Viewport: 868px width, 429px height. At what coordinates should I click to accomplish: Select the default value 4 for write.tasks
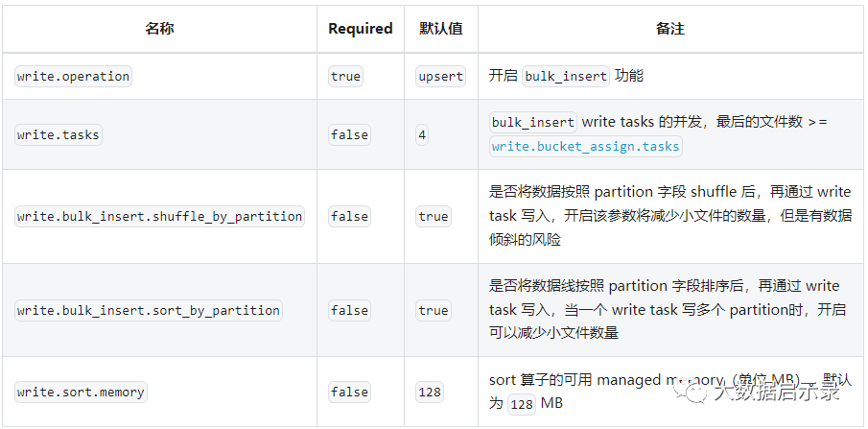tap(422, 135)
